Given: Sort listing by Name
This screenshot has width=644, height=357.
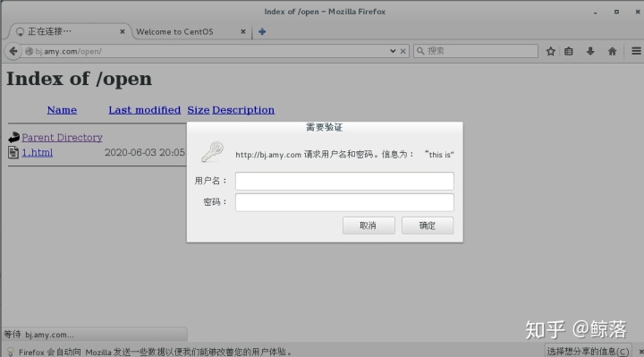Looking at the screenshot, I should pyautogui.click(x=62, y=110).
